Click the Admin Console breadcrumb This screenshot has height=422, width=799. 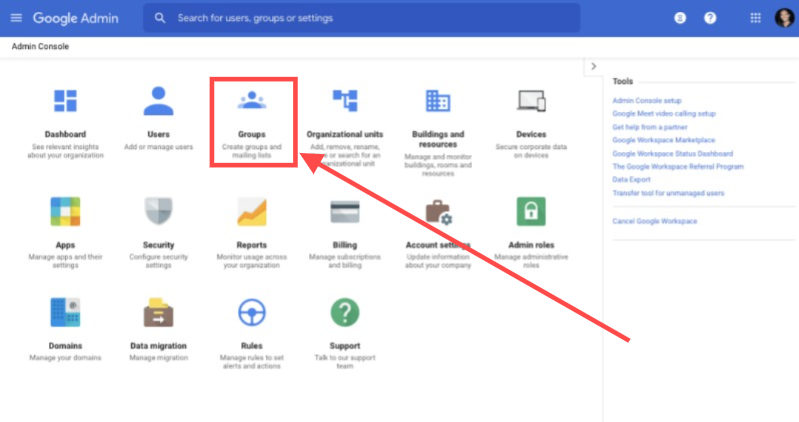[x=40, y=46]
